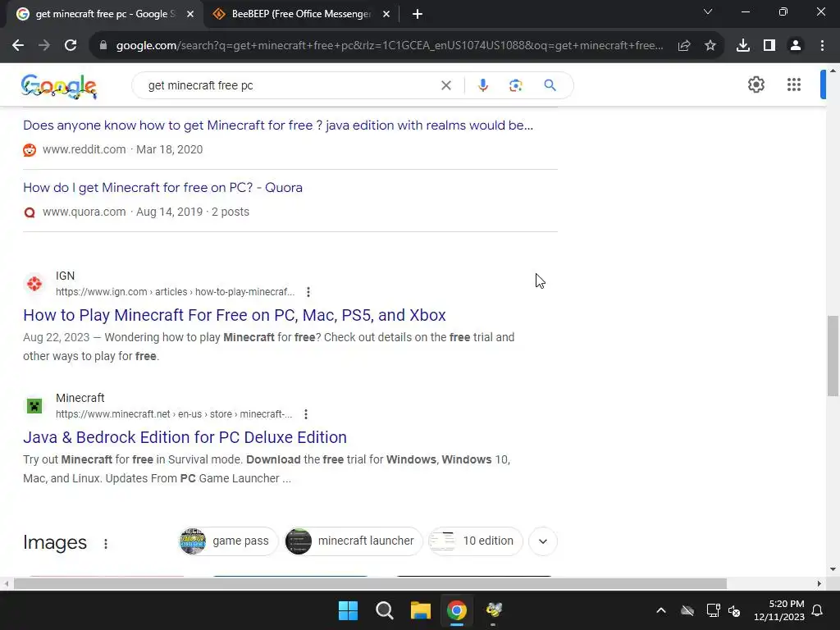The image size is (840, 630).
Task: Bookmark this page with the star icon
Action: [710, 46]
